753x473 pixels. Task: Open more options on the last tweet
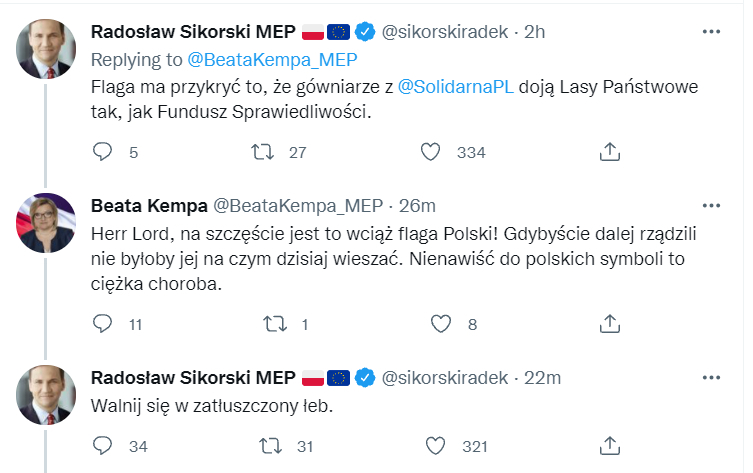(711, 377)
